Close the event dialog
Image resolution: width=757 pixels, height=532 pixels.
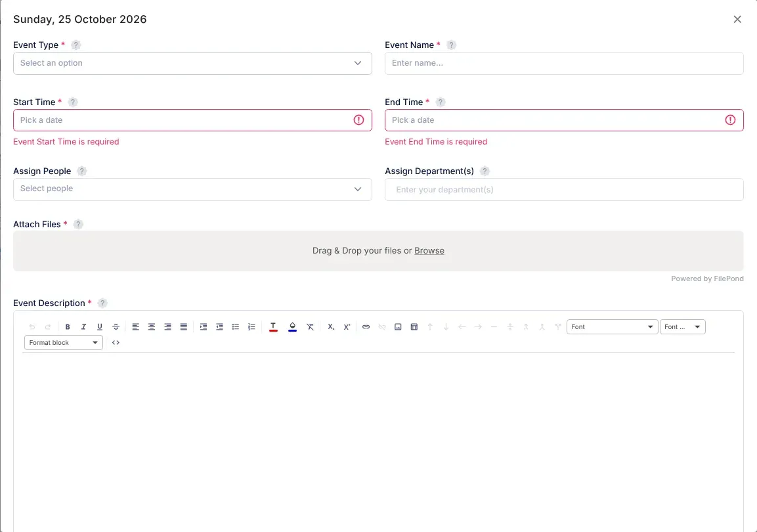[737, 19]
